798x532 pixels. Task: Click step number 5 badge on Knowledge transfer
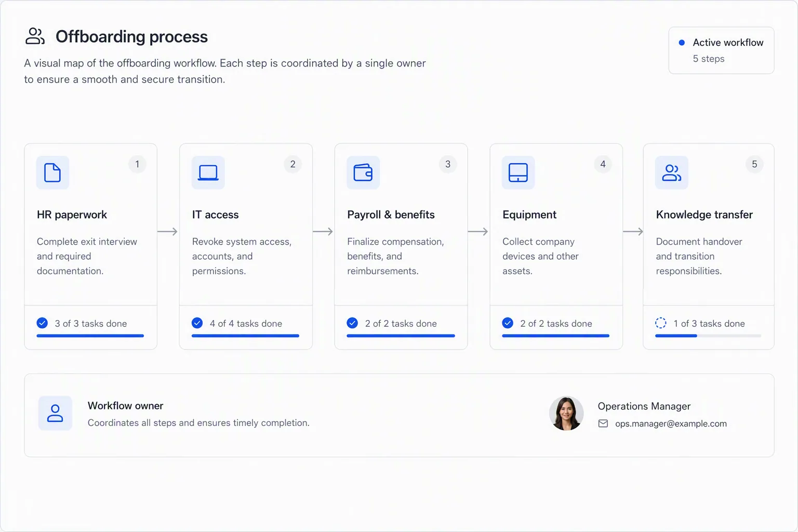point(754,164)
